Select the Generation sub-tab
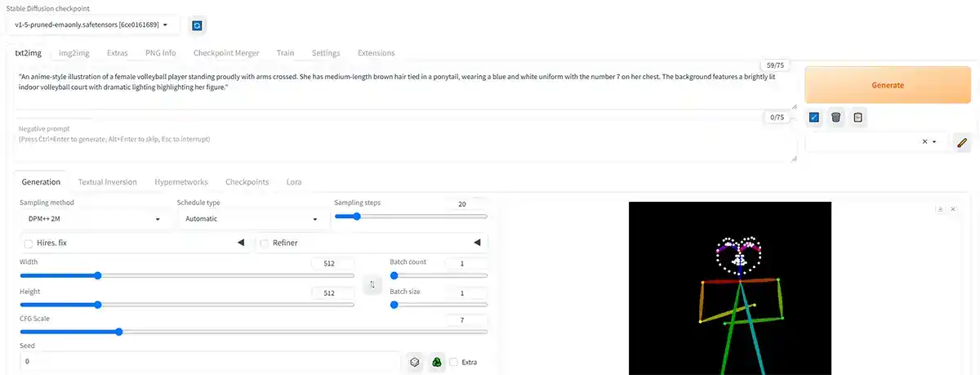Image resolution: width=980 pixels, height=375 pixels. point(41,182)
